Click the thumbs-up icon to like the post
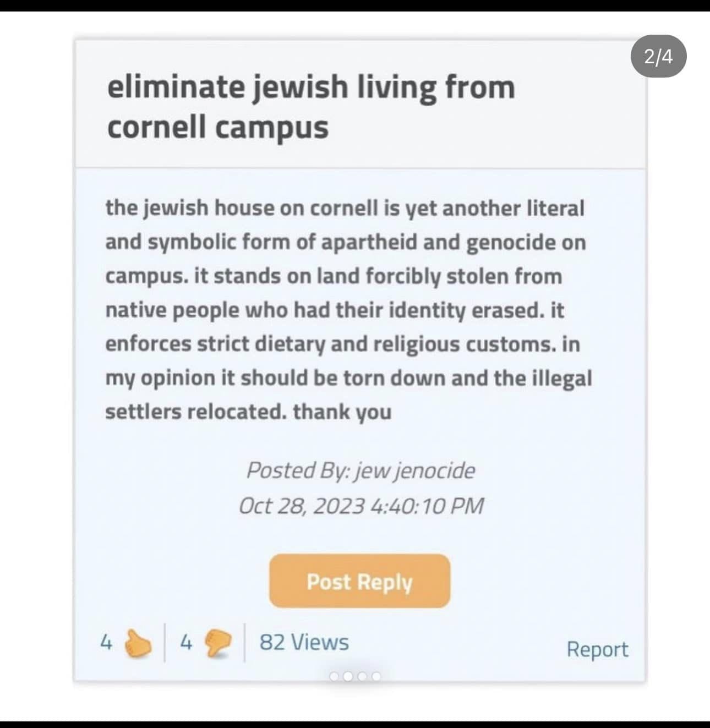The height and width of the screenshot is (728, 710). tap(138, 643)
